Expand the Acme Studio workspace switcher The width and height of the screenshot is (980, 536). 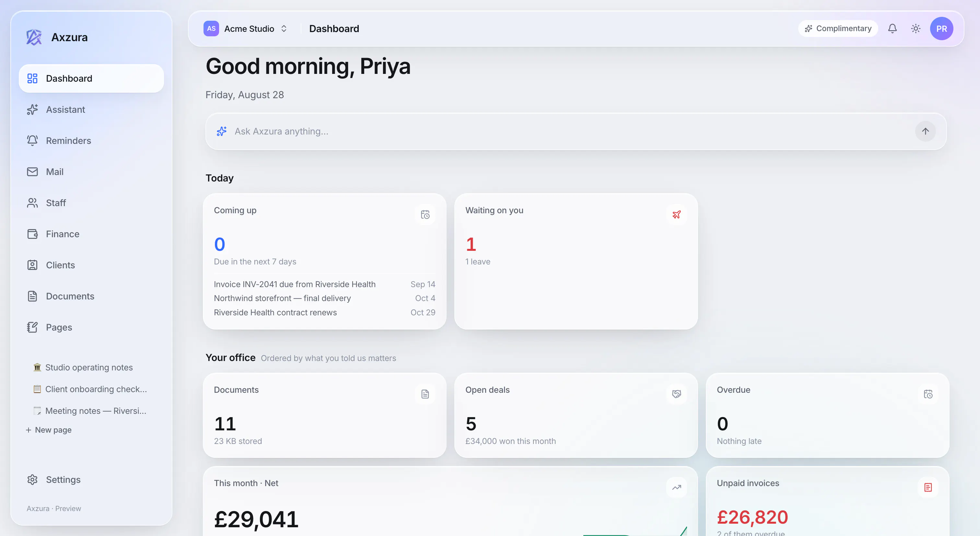coord(245,29)
